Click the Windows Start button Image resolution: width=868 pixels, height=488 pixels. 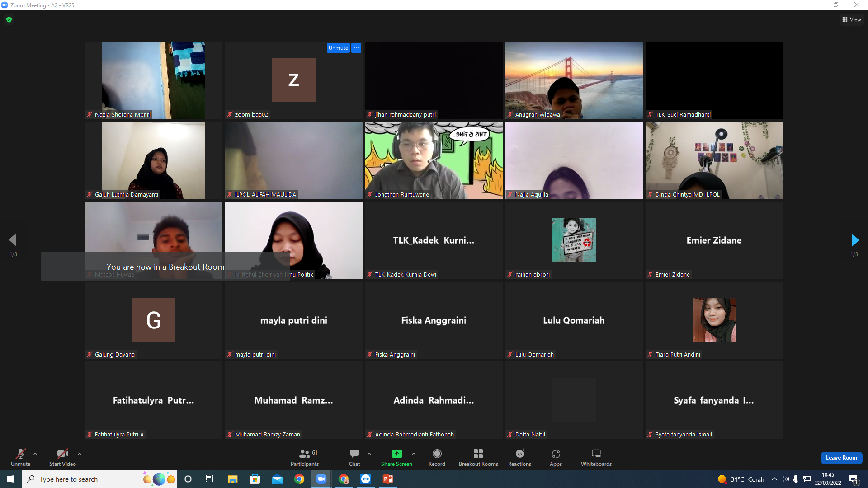tap(11, 479)
